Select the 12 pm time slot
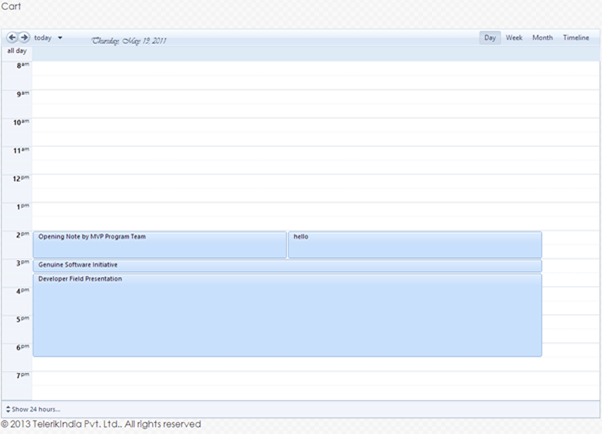602x434 pixels. click(300, 187)
